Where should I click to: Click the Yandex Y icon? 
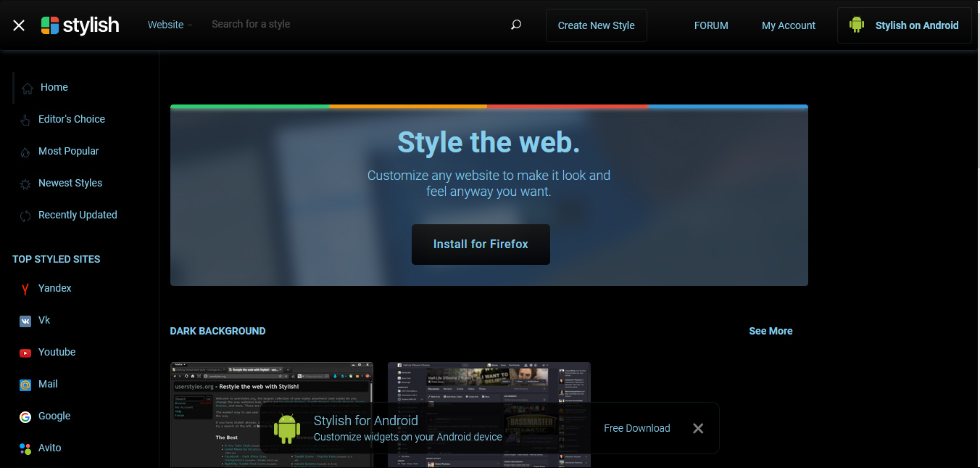(25, 290)
